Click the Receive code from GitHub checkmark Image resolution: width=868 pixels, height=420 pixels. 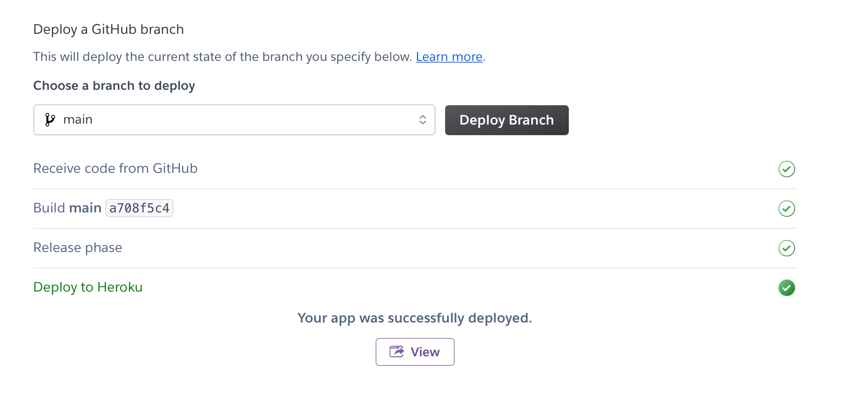[786, 169]
